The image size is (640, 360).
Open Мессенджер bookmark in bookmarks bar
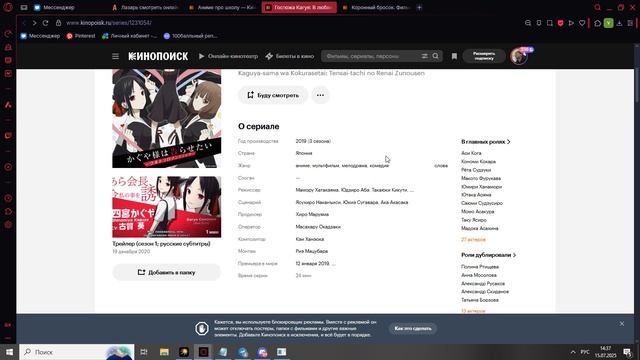pyautogui.click(x=40, y=36)
